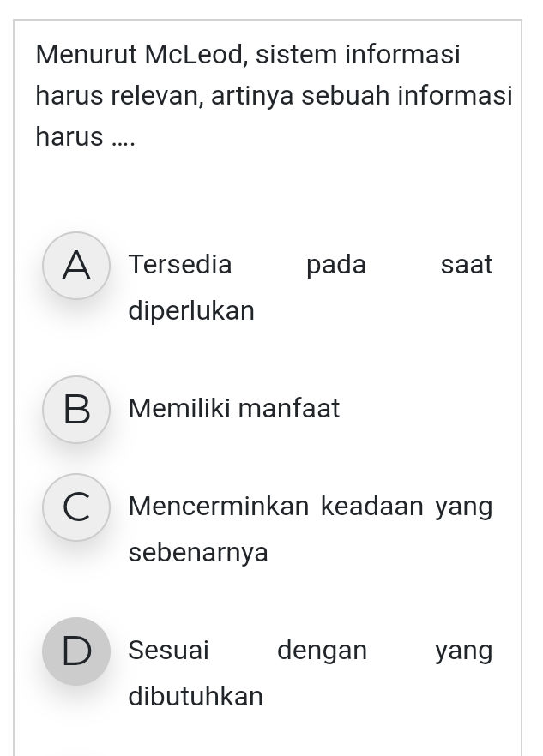The width and height of the screenshot is (543, 756).
Task: Tap the letter B inside its circle
Action: 76,410
